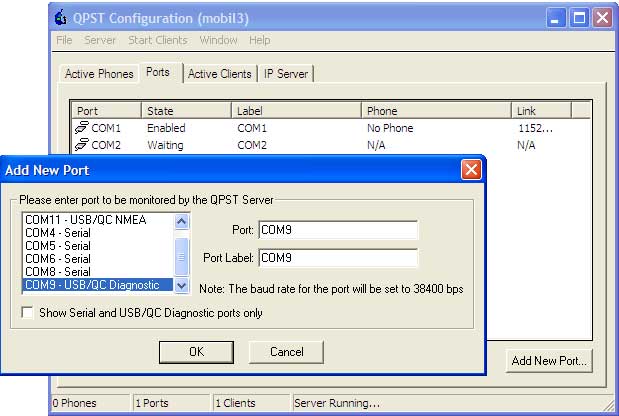Screen dimensions: 619x416
Task: Click the COM2 label cell
Action: [x=252, y=145]
